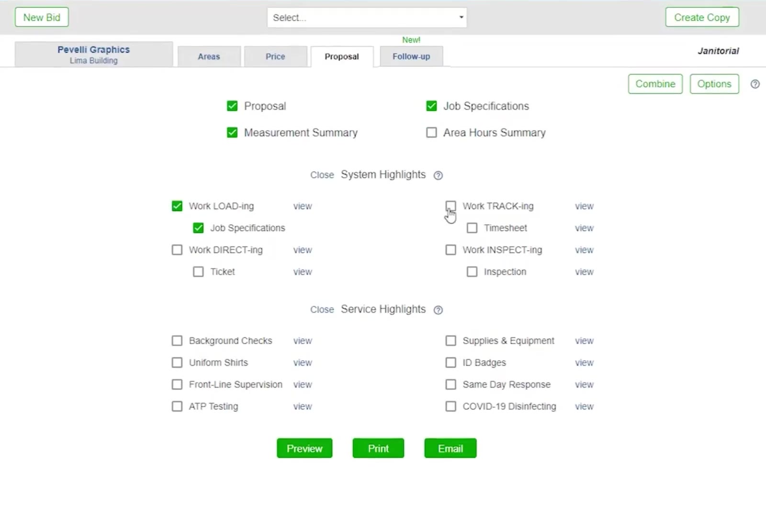View Front-Line Supervision details
The image size is (766, 532).
pos(303,385)
